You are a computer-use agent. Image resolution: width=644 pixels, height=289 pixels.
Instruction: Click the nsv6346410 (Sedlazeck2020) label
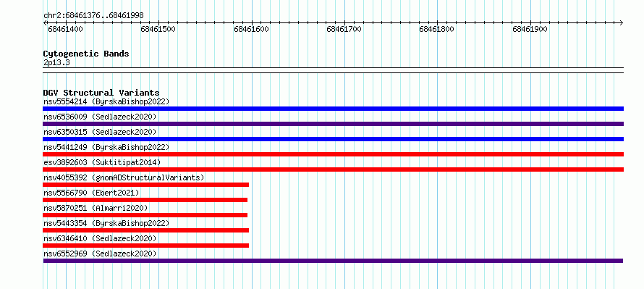point(100,238)
